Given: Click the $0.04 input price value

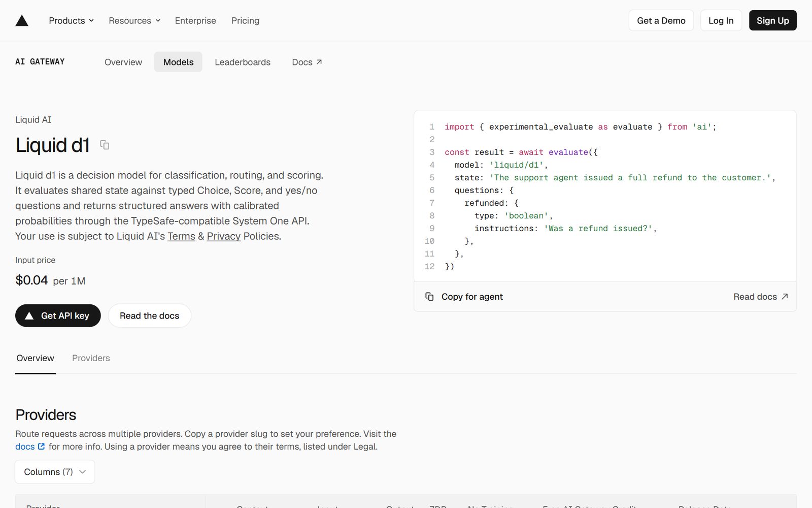Looking at the screenshot, I should tap(31, 280).
